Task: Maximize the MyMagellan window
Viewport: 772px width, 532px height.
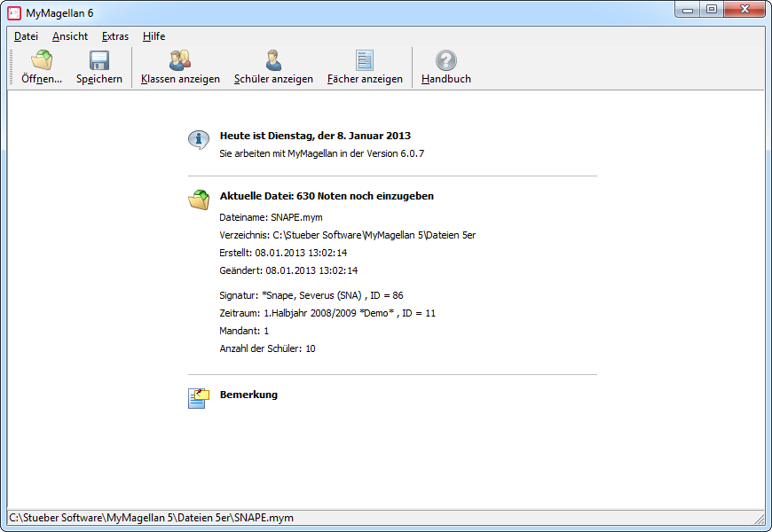Action: [712, 9]
